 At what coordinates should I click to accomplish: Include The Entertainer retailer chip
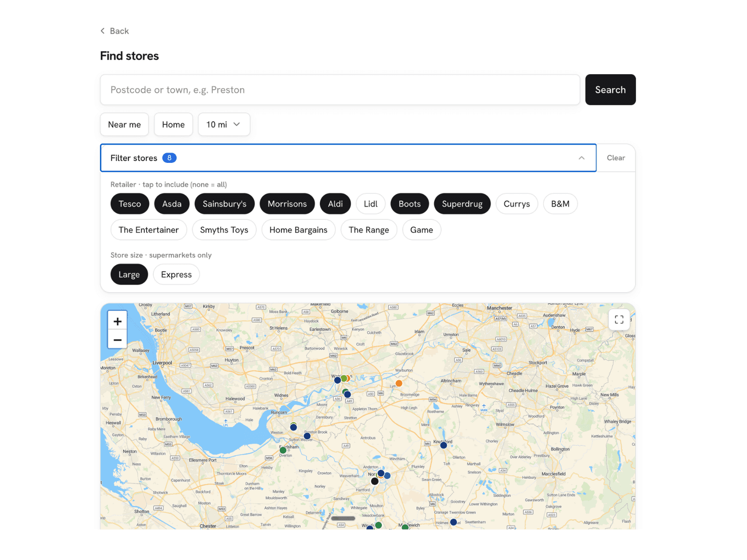tap(148, 230)
